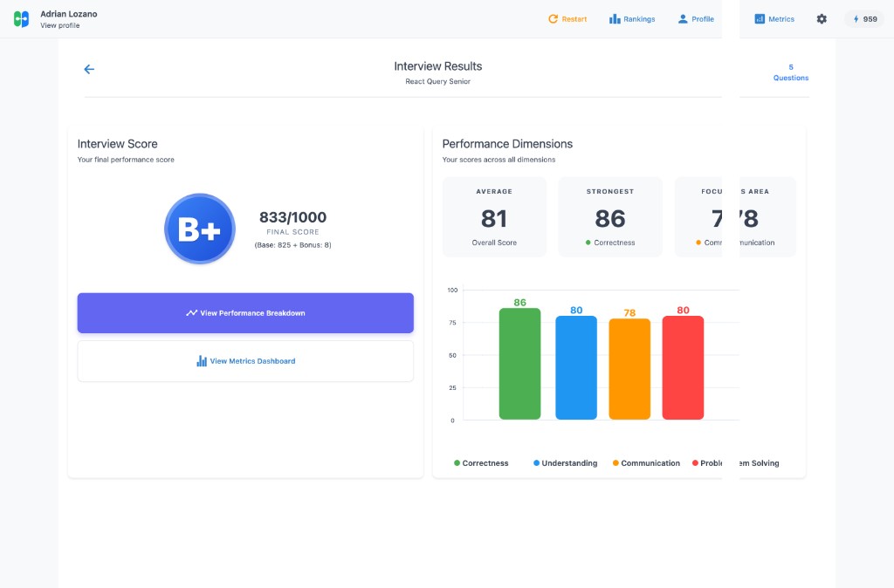Click the View Performance Breakdown button
Image resolution: width=894 pixels, height=588 pixels.
(245, 313)
